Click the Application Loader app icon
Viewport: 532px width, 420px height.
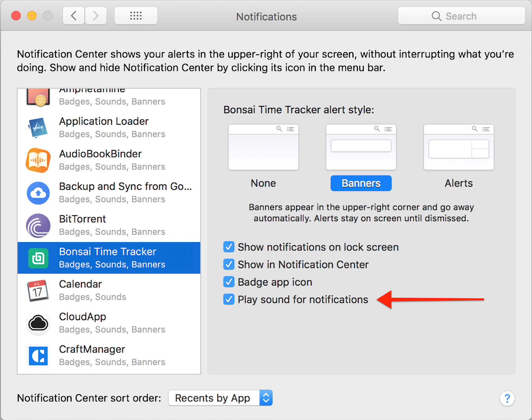[x=38, y=128]
